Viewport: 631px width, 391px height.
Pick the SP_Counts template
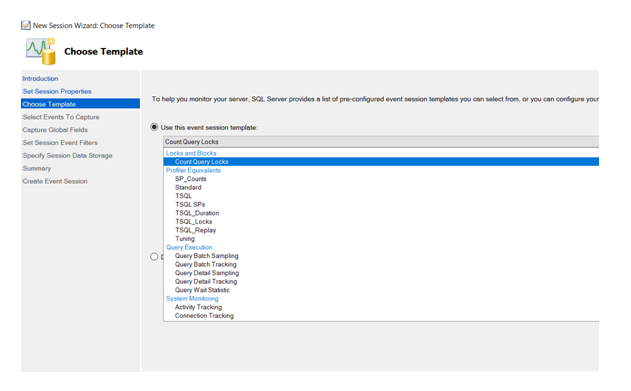191,179
